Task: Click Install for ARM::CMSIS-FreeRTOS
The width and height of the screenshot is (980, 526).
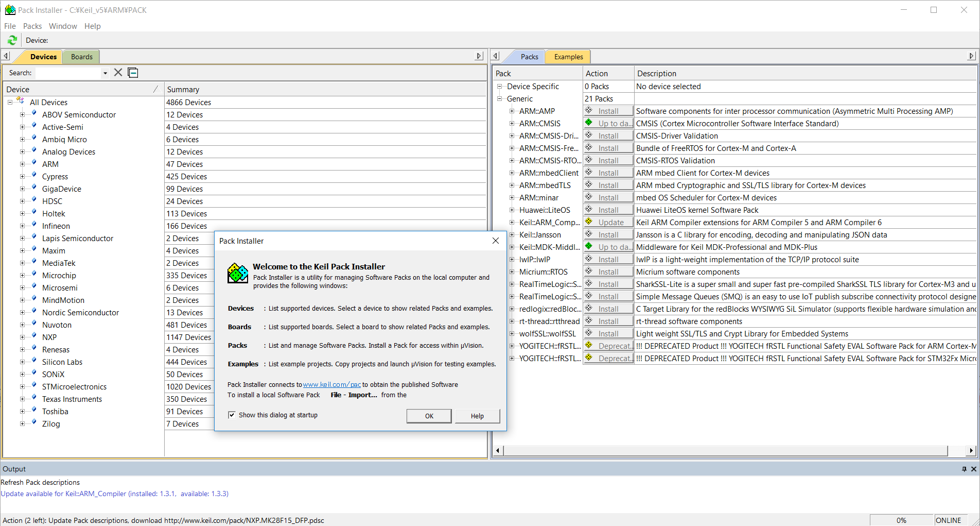Action: point(608,148)
